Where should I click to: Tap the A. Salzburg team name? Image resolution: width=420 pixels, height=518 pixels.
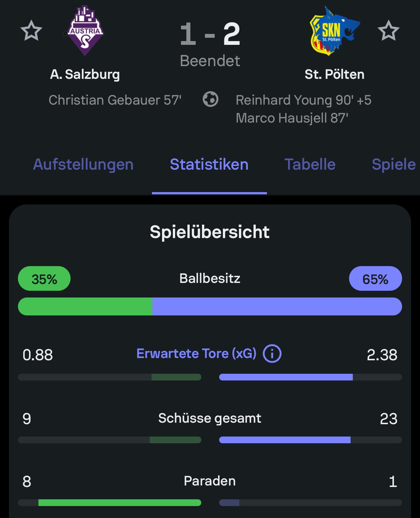pyautogui.click(x=85, y=74)
